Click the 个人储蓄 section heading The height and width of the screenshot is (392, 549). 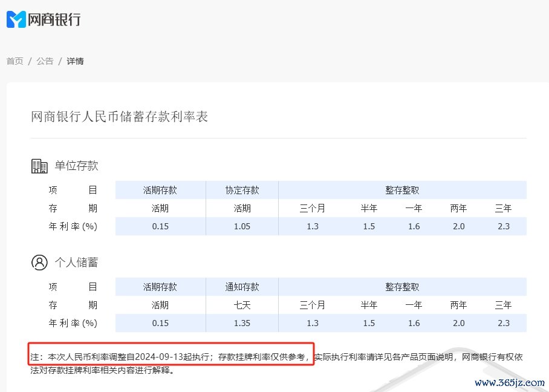[x=77, y=263]
